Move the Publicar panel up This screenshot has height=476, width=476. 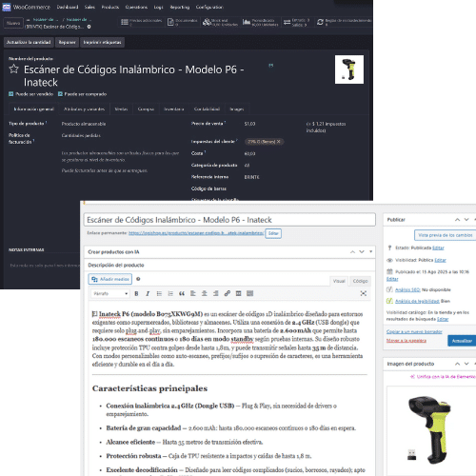[x=457, y=220]
